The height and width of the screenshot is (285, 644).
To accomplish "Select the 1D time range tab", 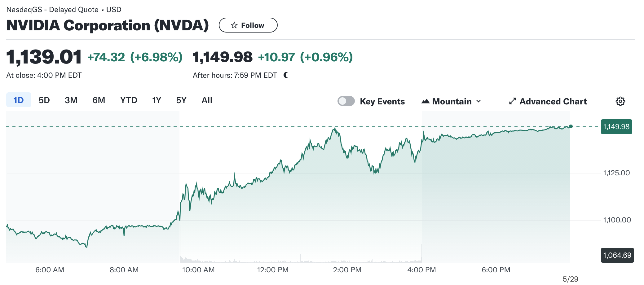I will [19, 100].
